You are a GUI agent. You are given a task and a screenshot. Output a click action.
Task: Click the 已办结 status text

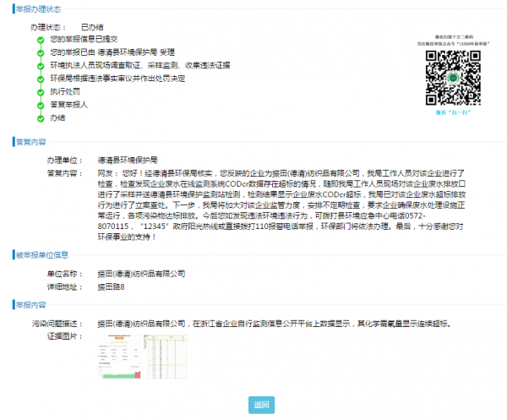click(x=90, y=27)
